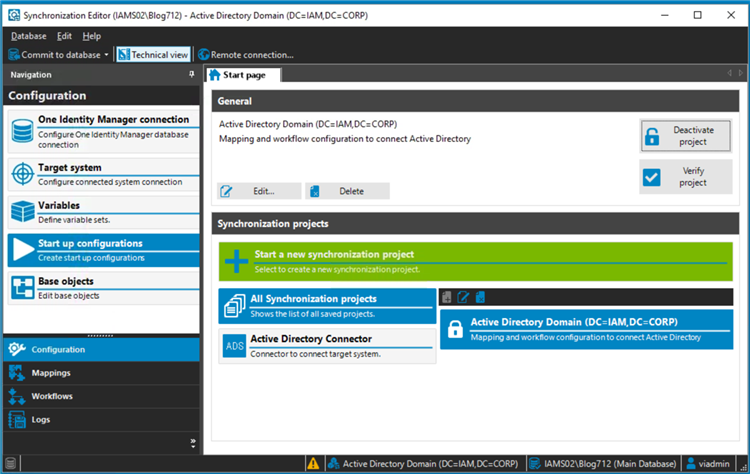Open the Edit menu

64,36
